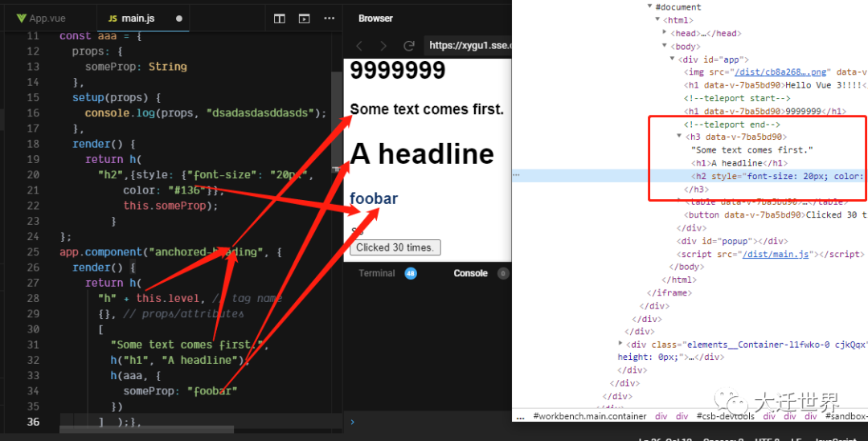Image resolution: width=868 pixels, height=441 pixels.
Task: Select the button Clicked 30 DOM row
Action: [775, 214]
